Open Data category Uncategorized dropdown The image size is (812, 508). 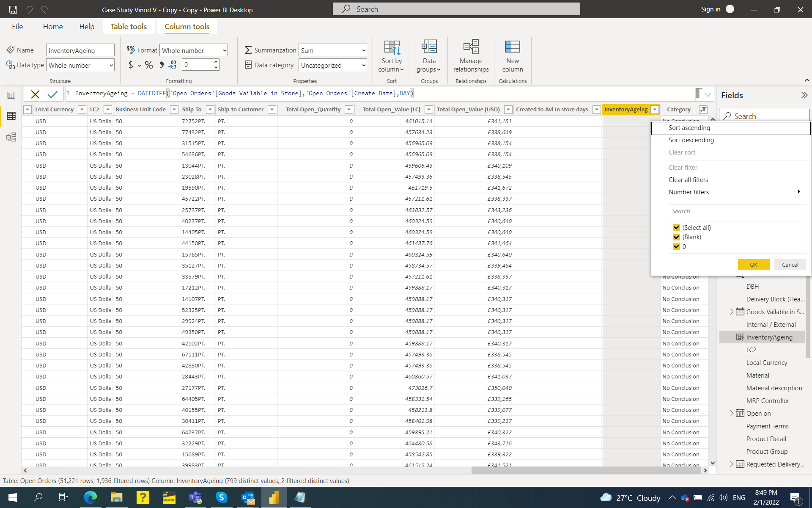[x=333, y=65]
